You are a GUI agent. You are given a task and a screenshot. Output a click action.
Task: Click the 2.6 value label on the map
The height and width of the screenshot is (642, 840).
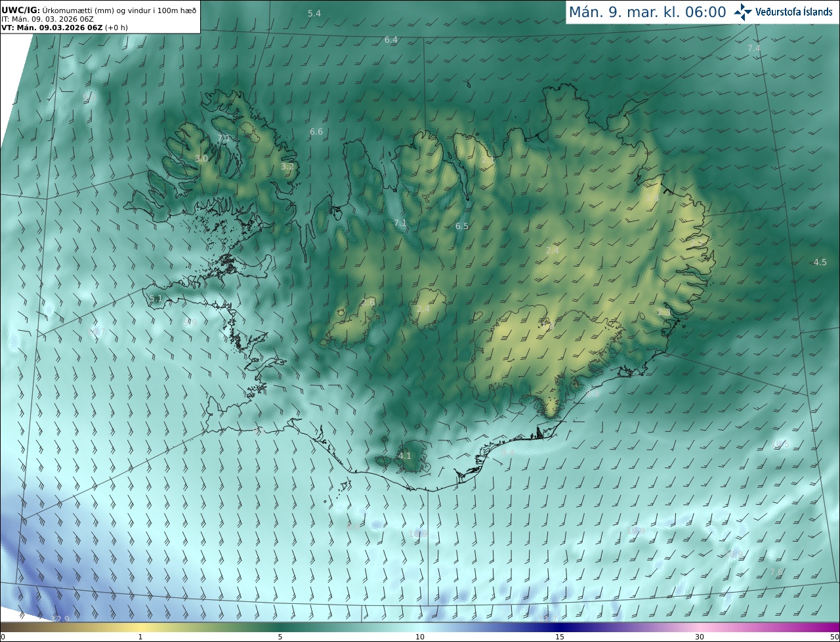click(368, 302)
